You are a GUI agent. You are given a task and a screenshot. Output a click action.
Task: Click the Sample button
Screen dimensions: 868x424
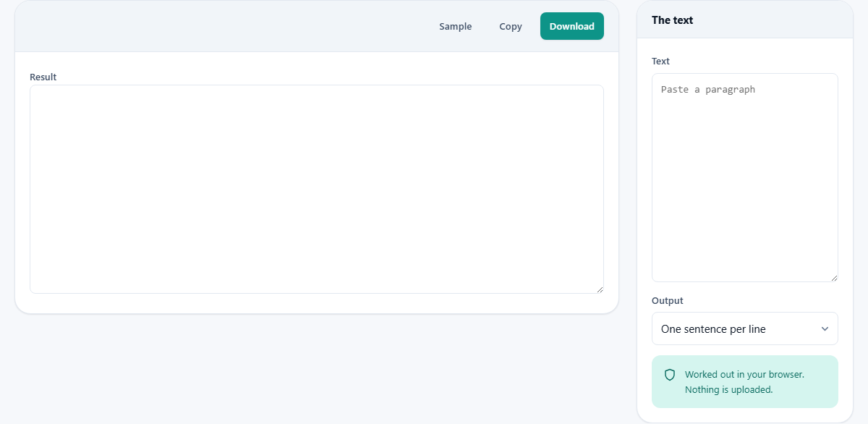[456, 26]
